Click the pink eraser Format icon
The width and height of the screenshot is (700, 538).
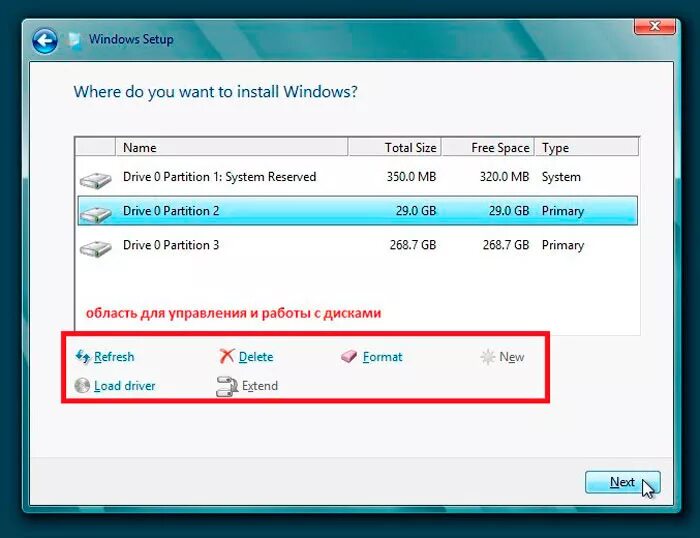click(349, 356)
